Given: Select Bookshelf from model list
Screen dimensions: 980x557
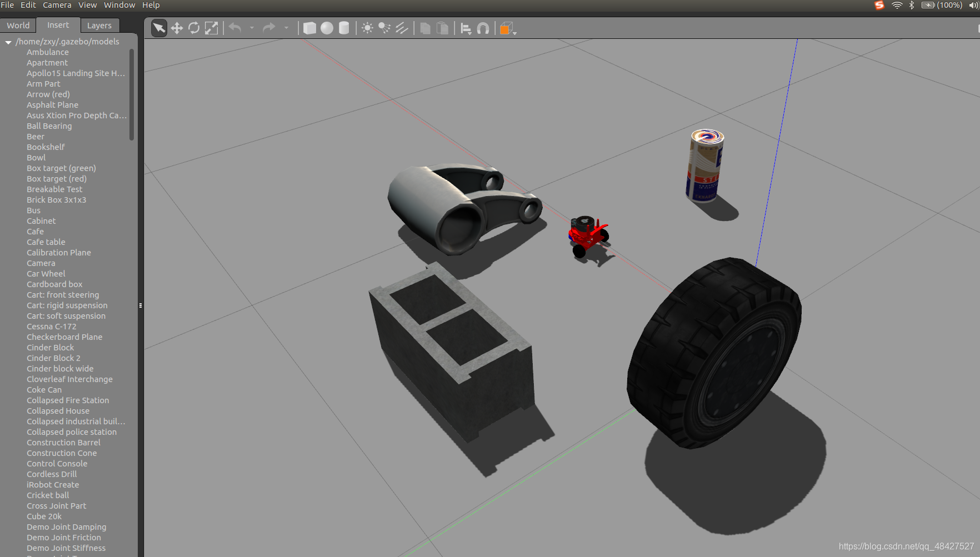Looking at the screenshot, I should 46,147.
